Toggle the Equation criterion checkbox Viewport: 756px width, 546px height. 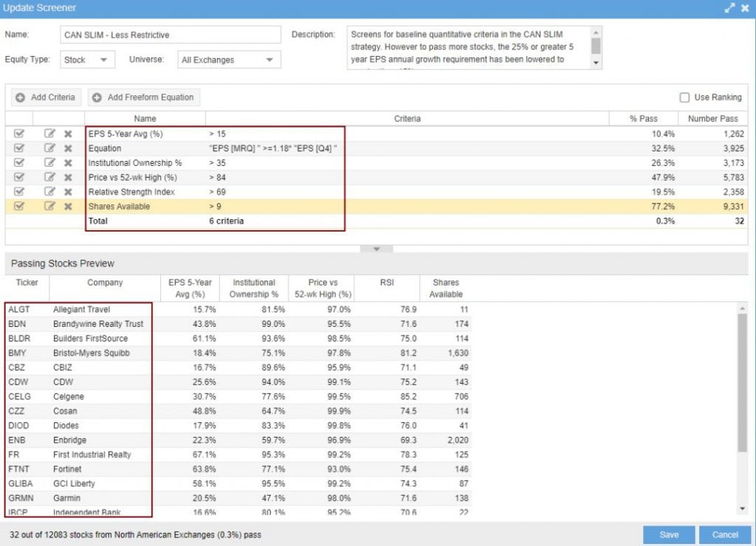coord(18,148)
